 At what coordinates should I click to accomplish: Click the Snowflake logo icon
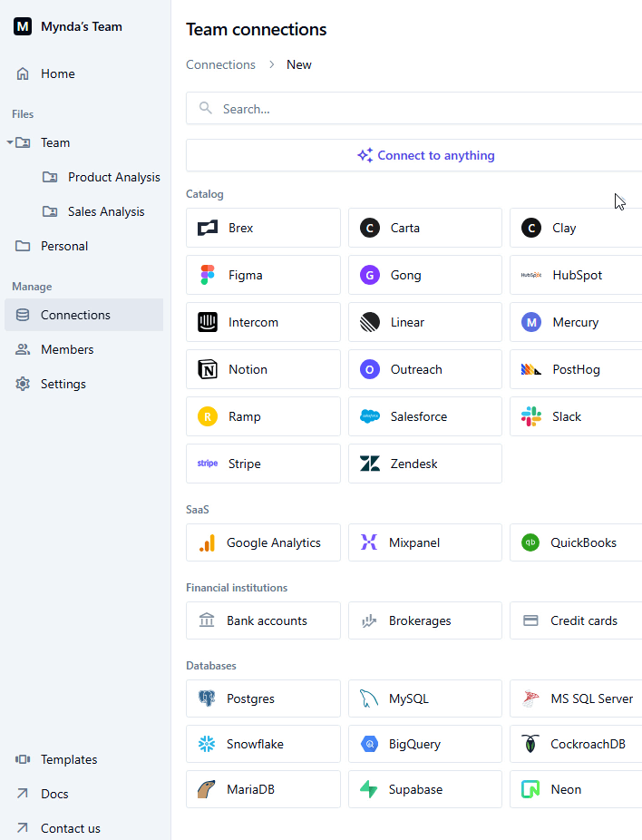pos(207,744)
